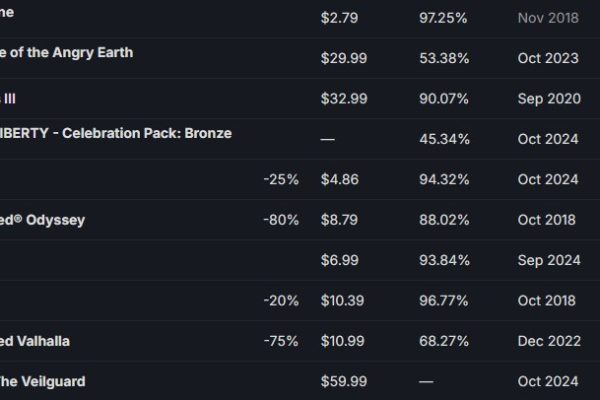Click the Sep 2020 release date
Image resolution: width=600 pixels, height=400 pixels.
tap(549, 99)
